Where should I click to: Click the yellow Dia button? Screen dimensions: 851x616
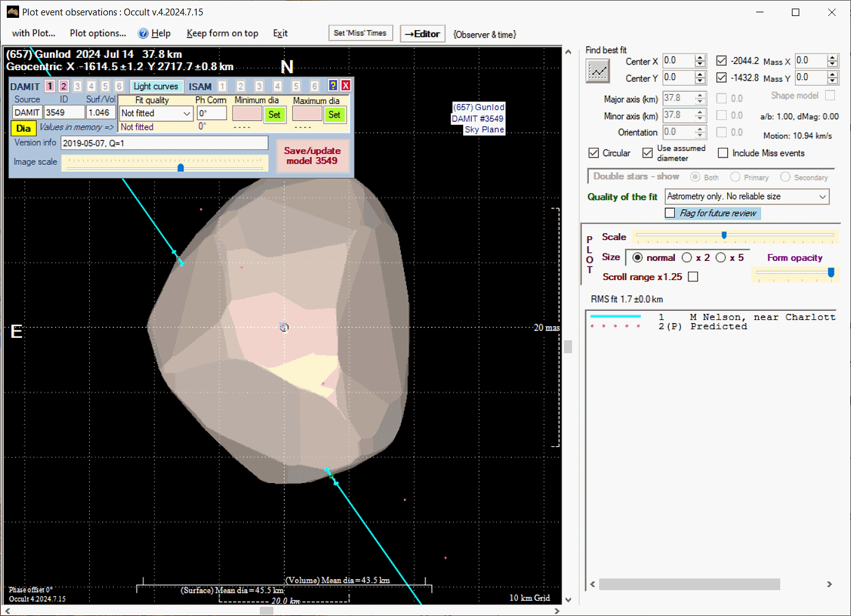[x=23, y=128]
